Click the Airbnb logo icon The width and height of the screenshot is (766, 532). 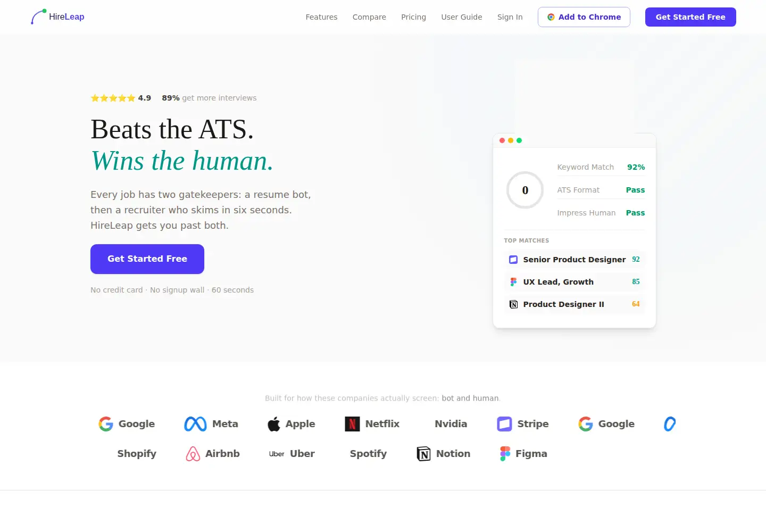coord(193,454)
